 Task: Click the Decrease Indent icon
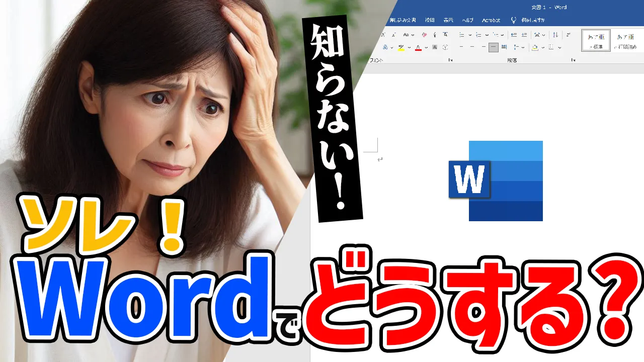pyautogui.click(x=514, y=35)
